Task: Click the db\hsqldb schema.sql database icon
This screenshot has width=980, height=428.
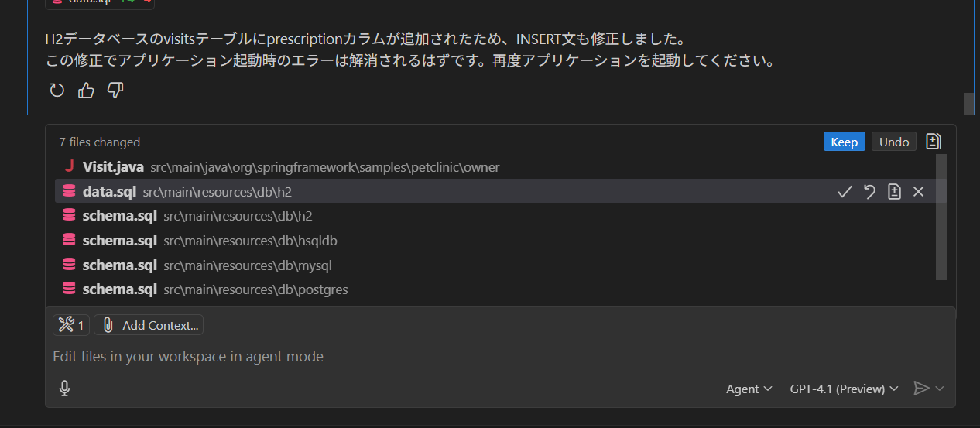Action: click(x=69, y=241)
